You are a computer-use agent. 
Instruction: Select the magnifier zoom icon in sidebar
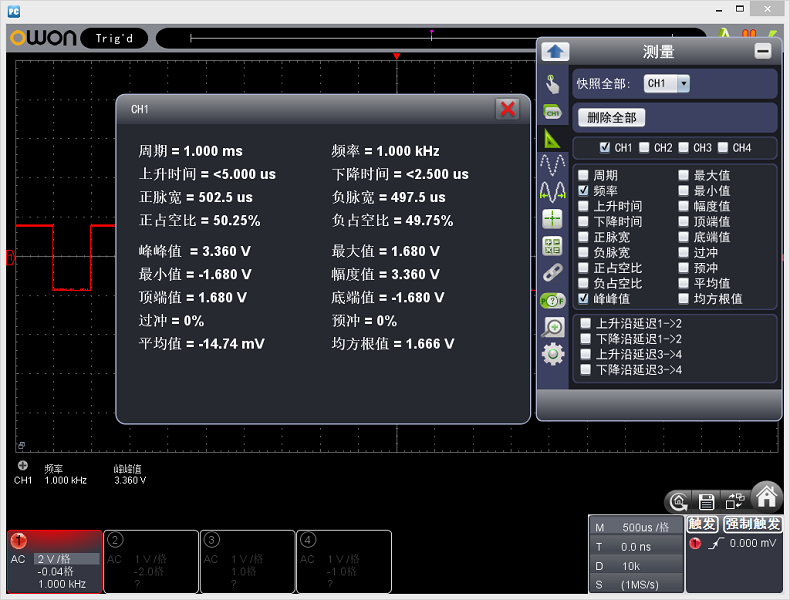(x=552, y=327)
